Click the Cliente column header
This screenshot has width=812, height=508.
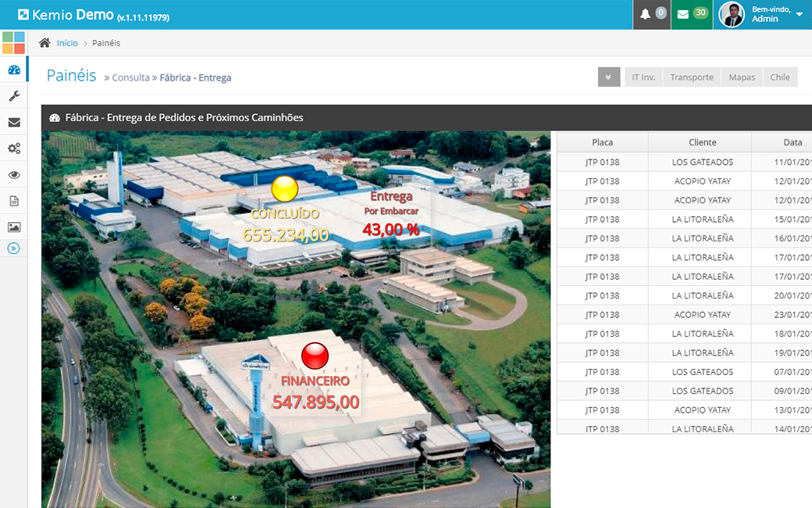tap(702, 142)
